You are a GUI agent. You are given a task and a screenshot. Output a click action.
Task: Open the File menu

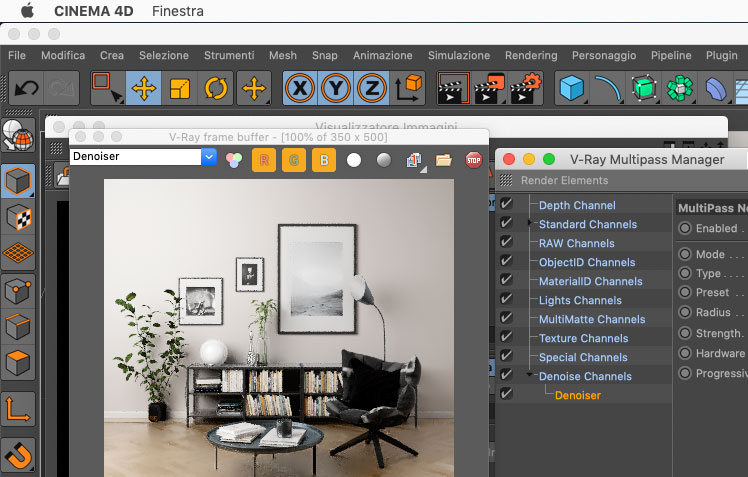17,55
